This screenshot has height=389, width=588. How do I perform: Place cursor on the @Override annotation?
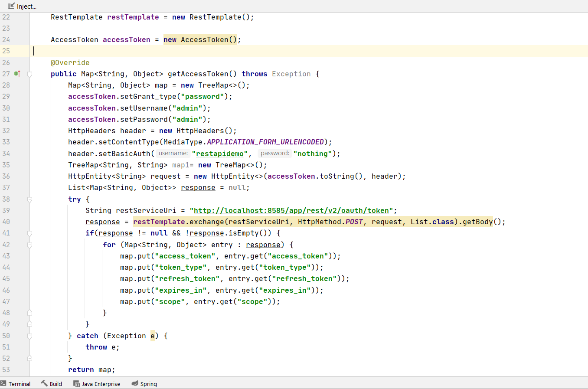pos(70,62)
